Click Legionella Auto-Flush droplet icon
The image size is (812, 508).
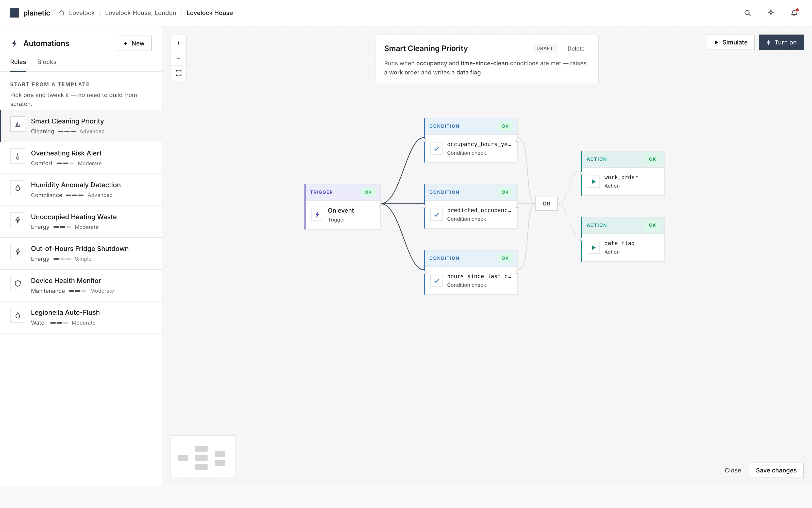click(x=18, y=315)
